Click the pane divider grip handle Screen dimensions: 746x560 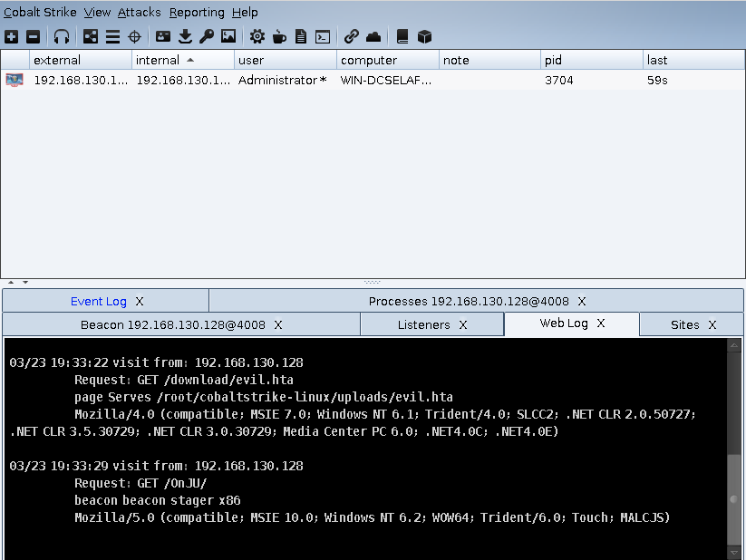pyautogui.click(x=372, y=282)
